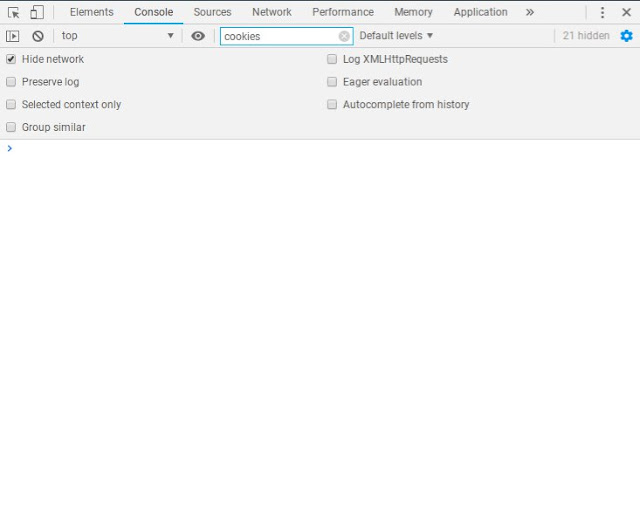Open console settings gear icon

(x=626, y=36)
